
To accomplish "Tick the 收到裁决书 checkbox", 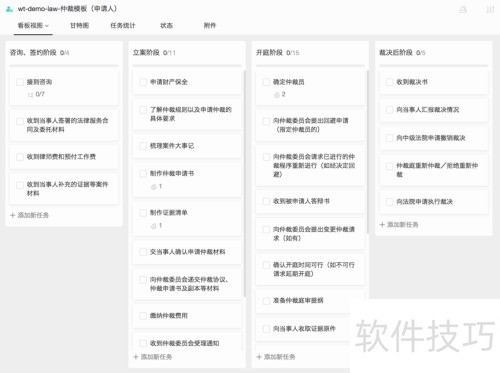I will pyautogui.click(x=389, y=82).
